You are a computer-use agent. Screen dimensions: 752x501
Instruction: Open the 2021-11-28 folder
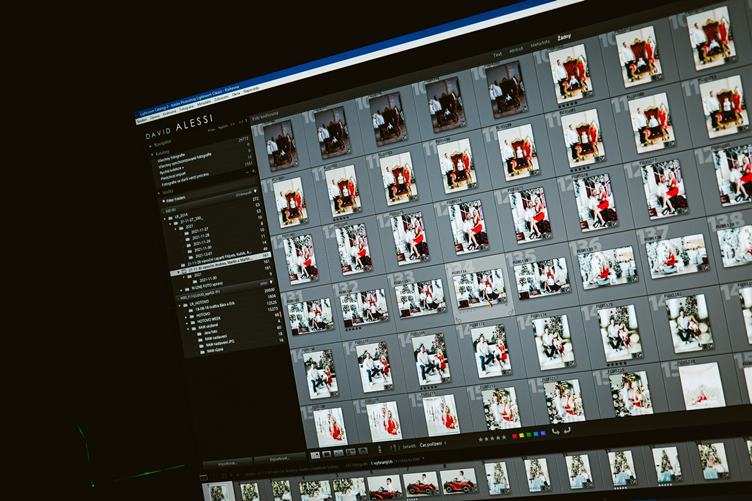point(201,237)
